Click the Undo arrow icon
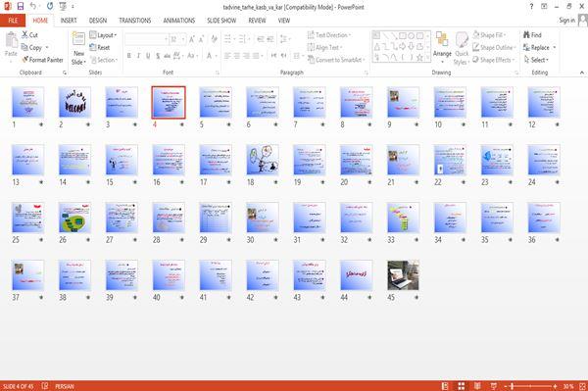 pos(33,7)
